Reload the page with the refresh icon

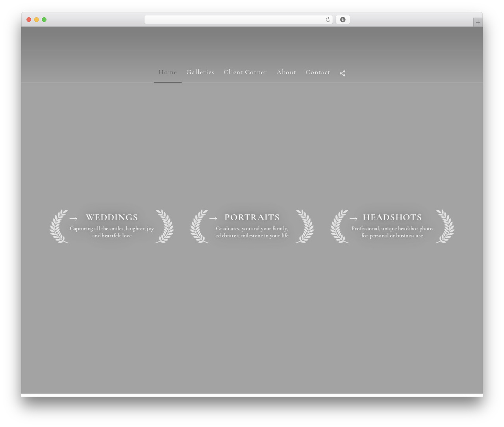pos(328,20)
